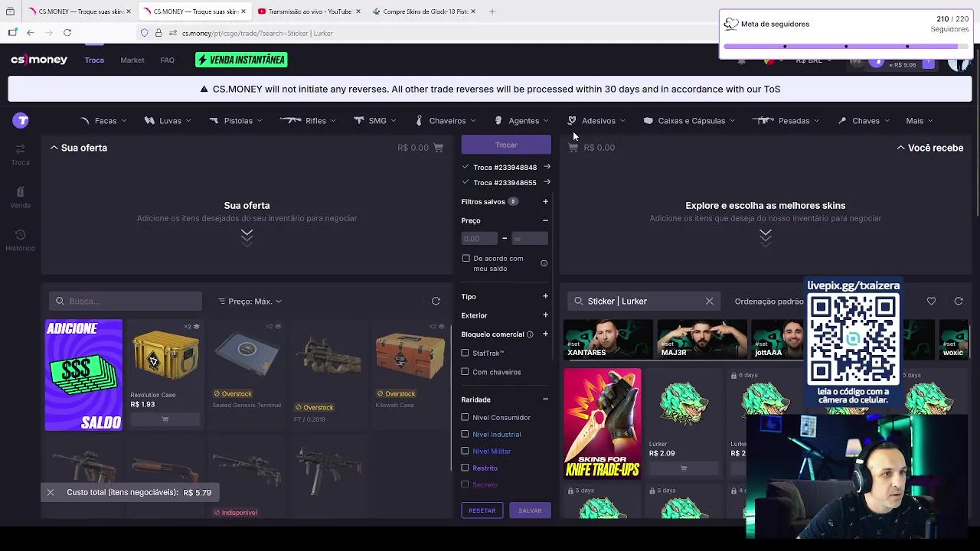Open trade #233948848 arrow
This screenshot has height=551, width=980.
click(547, 167)
